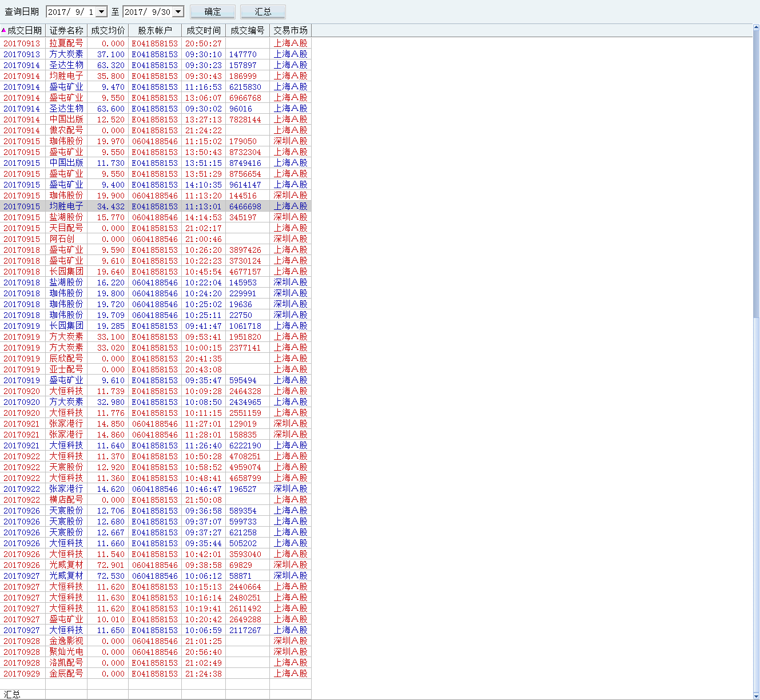The width and height of the screenshot is (760, 700).
Task: Sort by 交易市场 column header
Action: [291, 30]
